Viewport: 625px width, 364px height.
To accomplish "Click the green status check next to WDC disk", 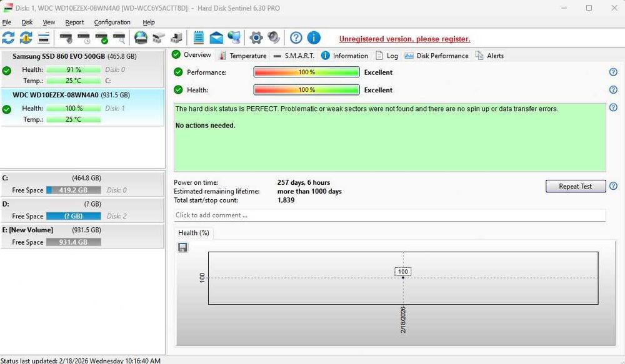I will 7,109.
